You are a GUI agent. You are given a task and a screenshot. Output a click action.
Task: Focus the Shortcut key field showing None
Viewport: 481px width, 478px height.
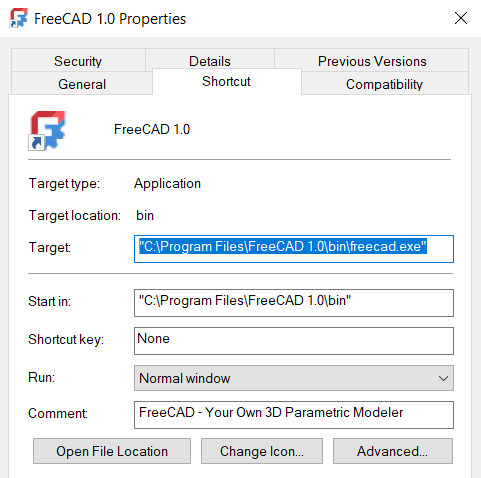294,341
